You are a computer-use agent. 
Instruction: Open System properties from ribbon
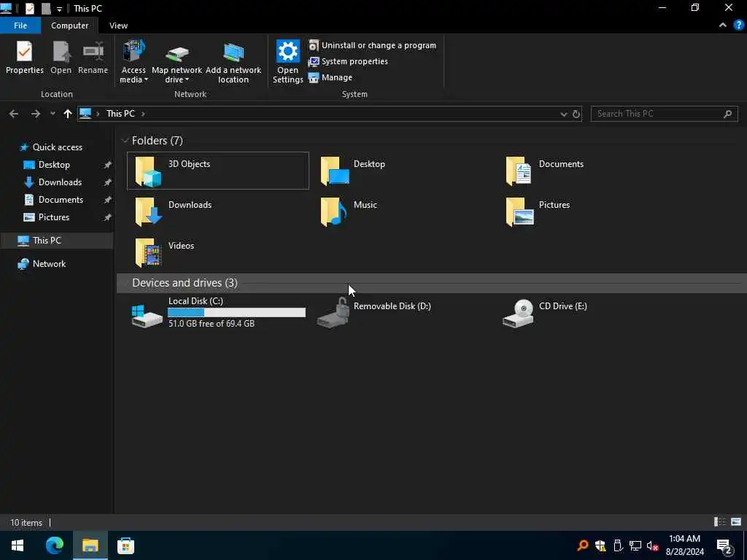point(348,61)
